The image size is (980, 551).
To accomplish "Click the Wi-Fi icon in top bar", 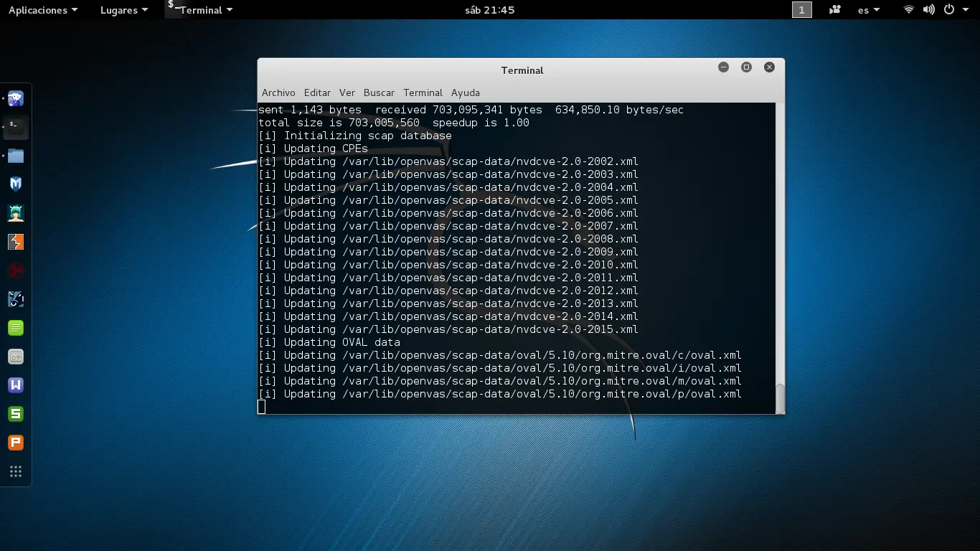I will [x=909, y=10].
